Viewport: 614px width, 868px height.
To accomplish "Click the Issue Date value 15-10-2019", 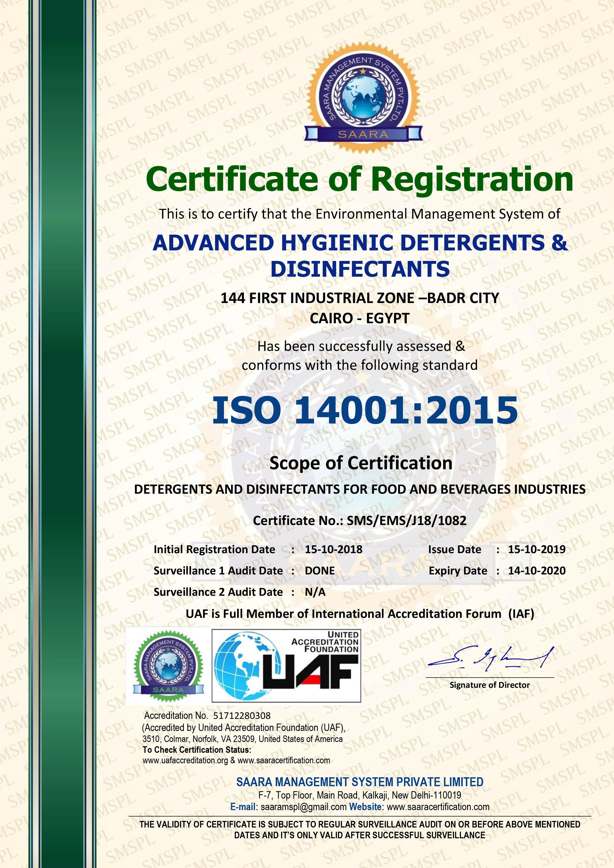I will (536, 549).
